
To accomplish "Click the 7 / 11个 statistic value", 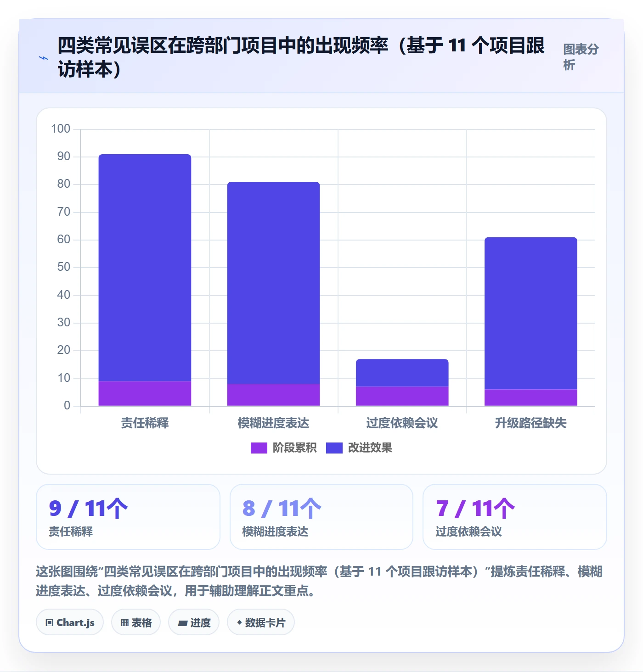I will point(475,509).
